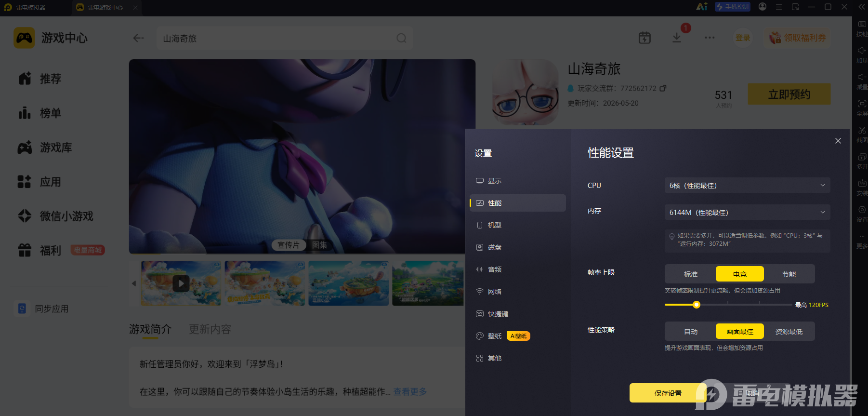The height and width of the screenshot is (416, 868).
Task: Open 快捷键 shortcut settings
Action: tap(518, 314)
